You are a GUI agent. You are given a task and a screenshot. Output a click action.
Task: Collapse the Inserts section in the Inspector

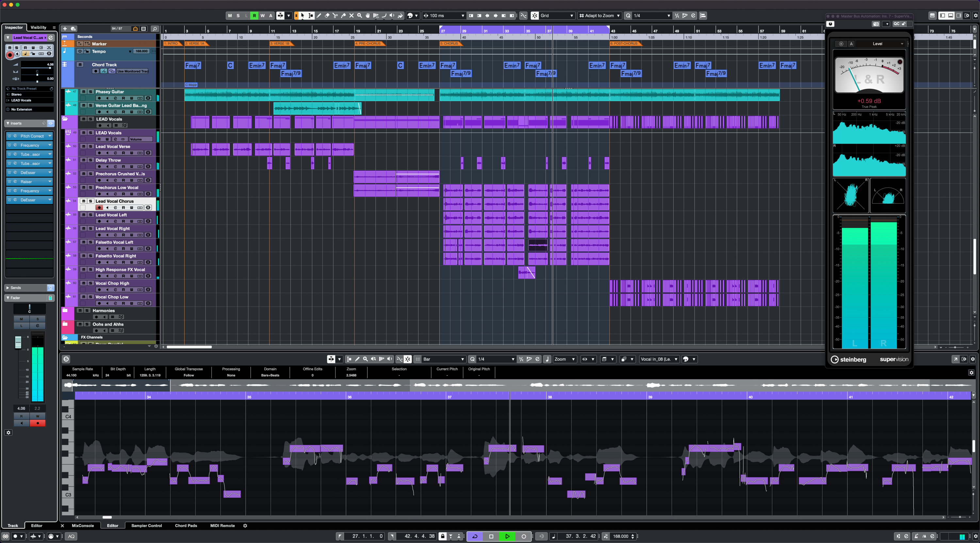click(7, 123)
